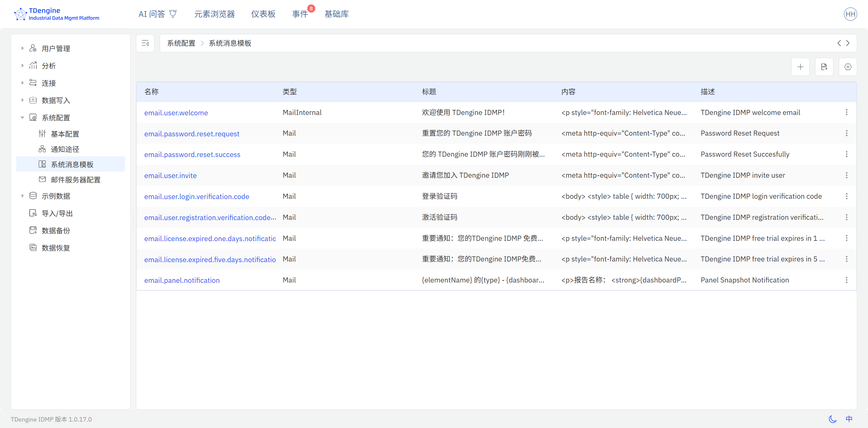Export the template list as CSV
Screen dimensions: 868x428
(x=824, y=67)
